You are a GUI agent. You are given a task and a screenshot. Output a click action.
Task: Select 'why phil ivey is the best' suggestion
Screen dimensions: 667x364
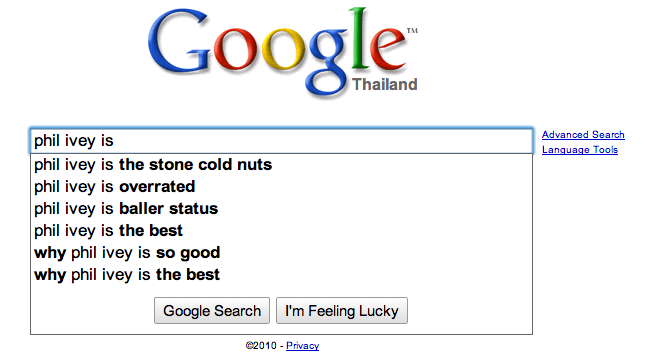pos(281,275)
